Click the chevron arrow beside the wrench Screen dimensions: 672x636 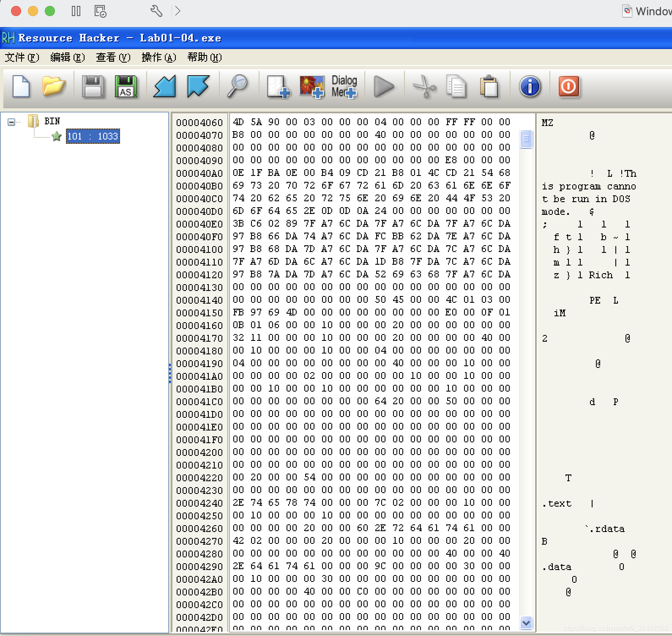pos(178,11)
